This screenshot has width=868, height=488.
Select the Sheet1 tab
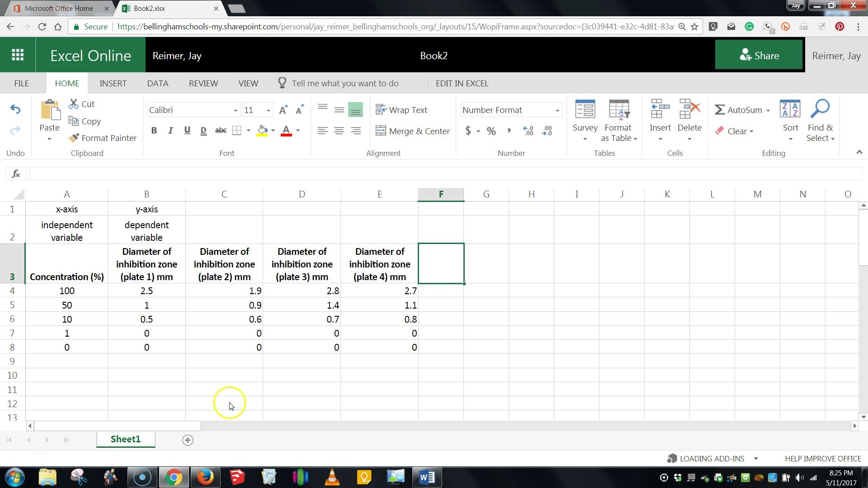[x=125, y=439]
